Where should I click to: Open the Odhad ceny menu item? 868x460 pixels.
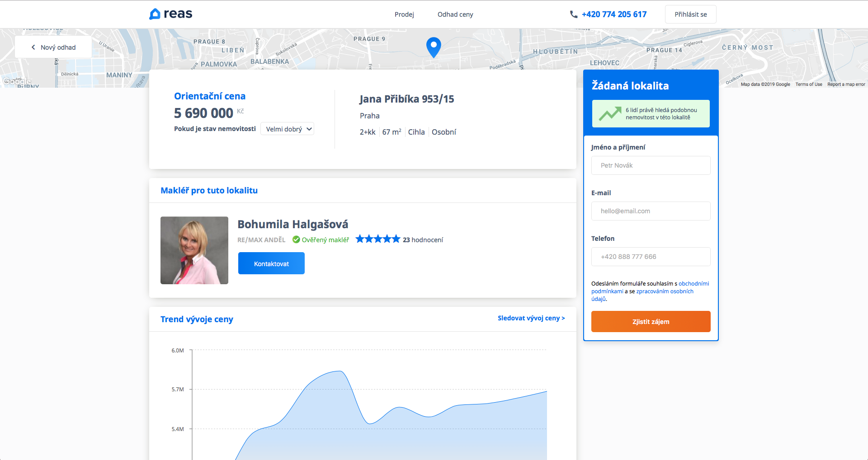click(455, 14)
